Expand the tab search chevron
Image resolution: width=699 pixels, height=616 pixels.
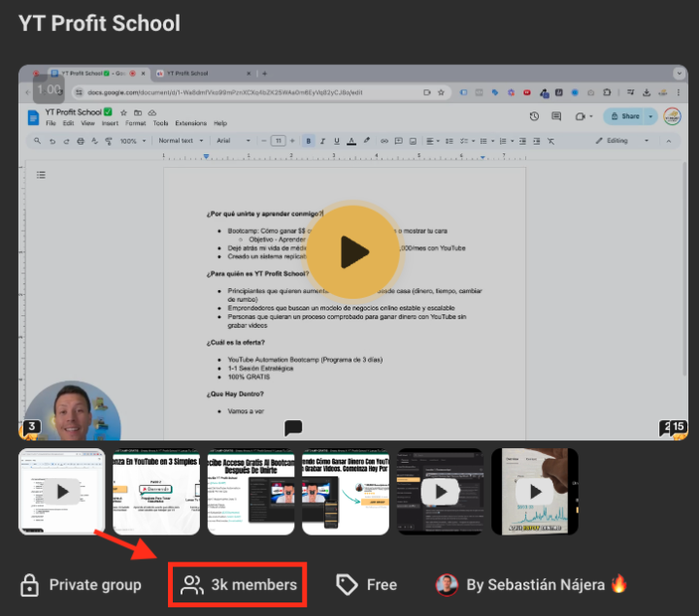pos(679,73)
